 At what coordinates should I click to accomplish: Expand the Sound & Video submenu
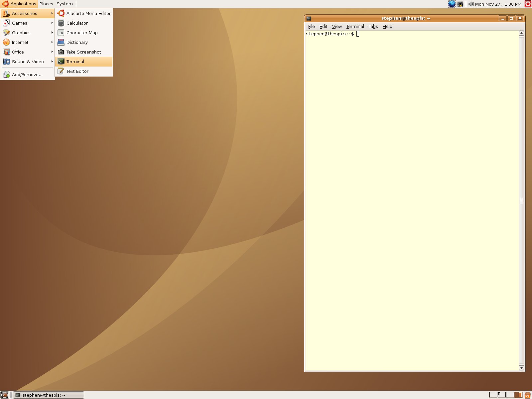(28, 62)
